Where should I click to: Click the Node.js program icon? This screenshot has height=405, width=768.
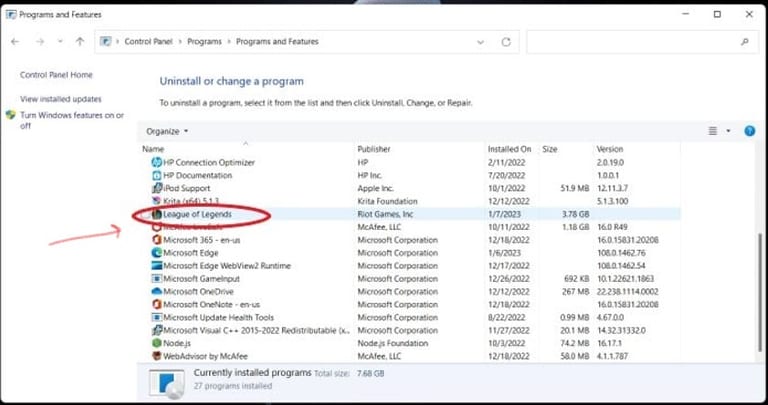pos(157,343)
